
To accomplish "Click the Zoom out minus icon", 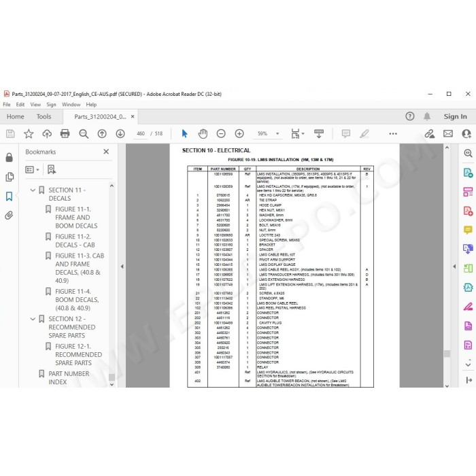I will (221, 133).
